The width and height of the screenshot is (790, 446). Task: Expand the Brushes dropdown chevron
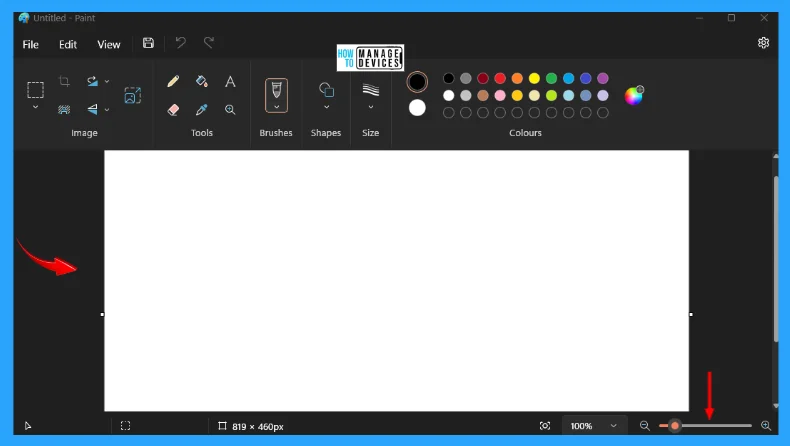click(x=277, y=107)
